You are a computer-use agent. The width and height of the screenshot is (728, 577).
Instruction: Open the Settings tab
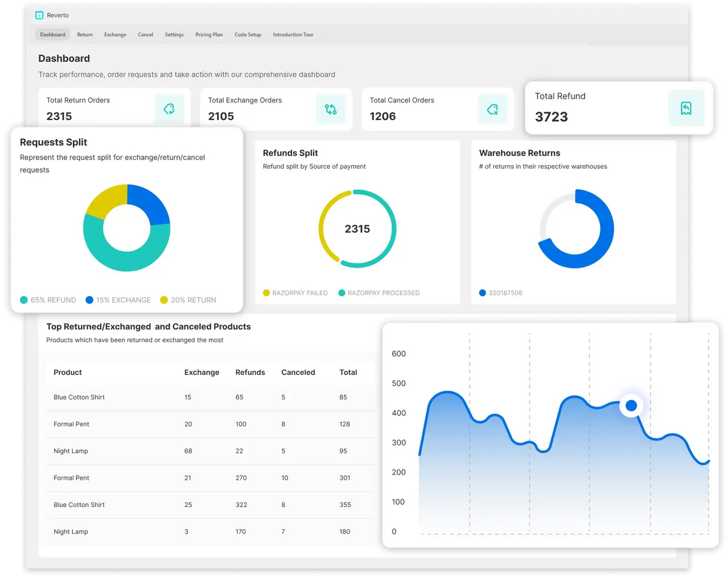(x=174, y=35)
